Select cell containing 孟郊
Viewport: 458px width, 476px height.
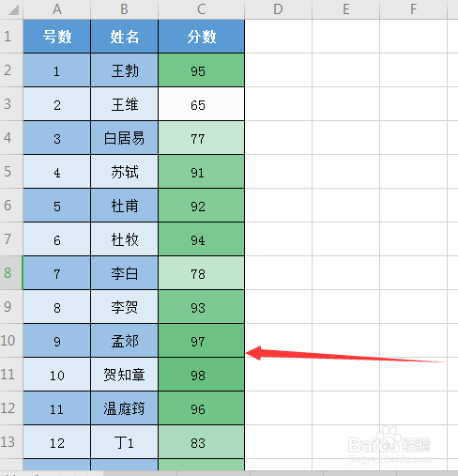[125, 341]
